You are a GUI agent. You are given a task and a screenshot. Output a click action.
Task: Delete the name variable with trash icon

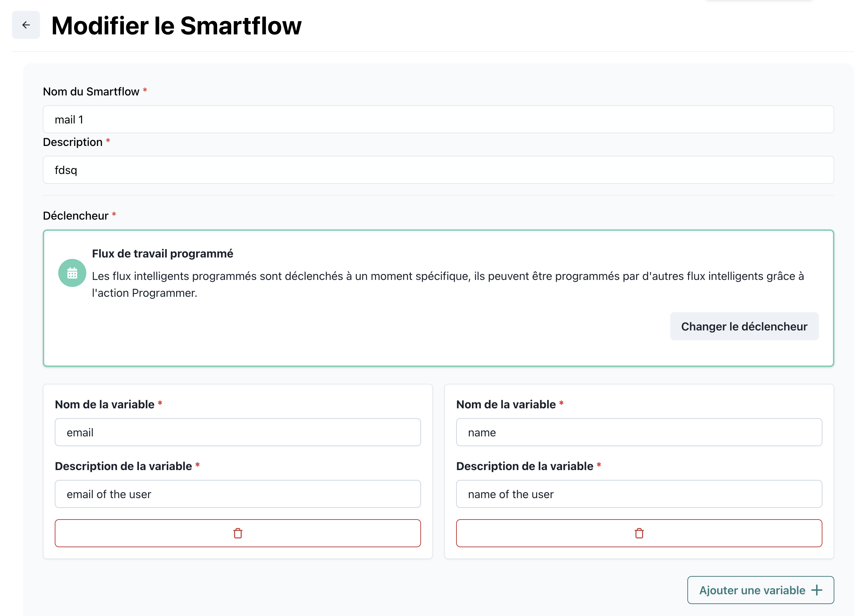coord(639,533)
